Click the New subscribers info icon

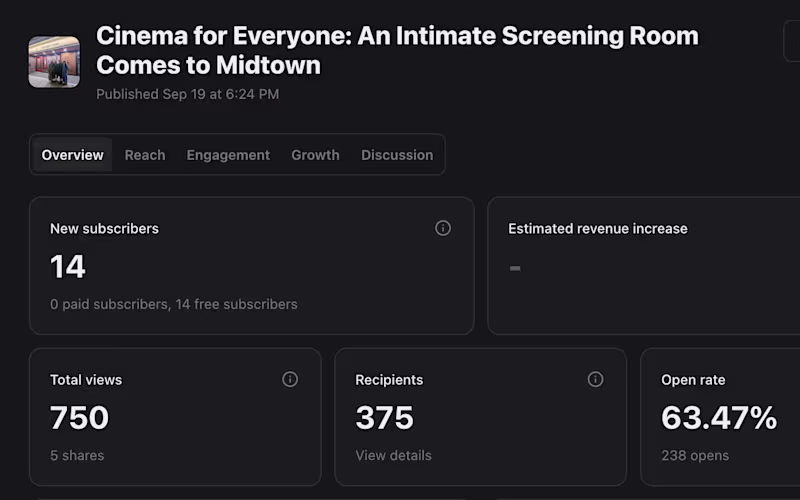tap(443, 228)
